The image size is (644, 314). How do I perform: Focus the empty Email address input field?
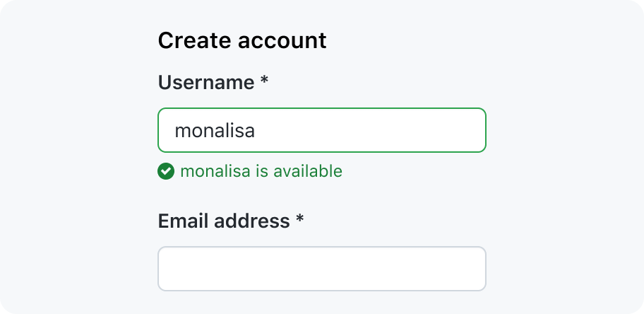click(x=322, y=269)
